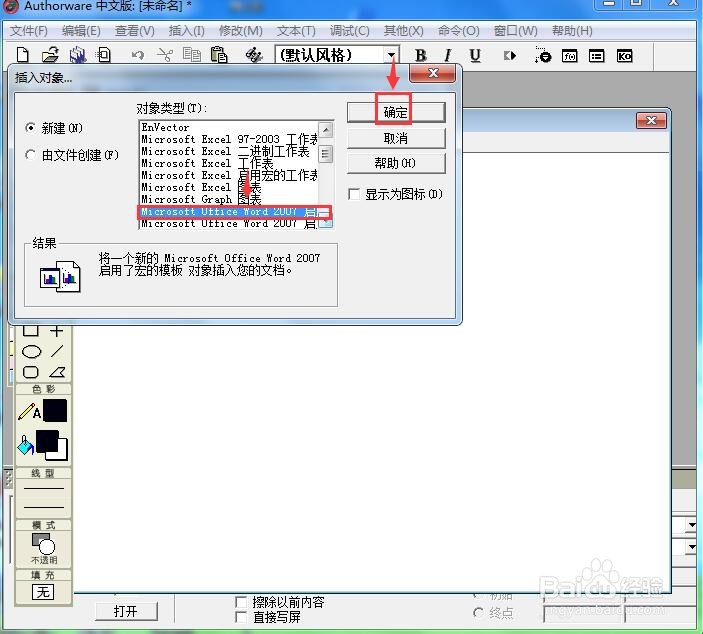Toggle Bold text formatting

420,56
